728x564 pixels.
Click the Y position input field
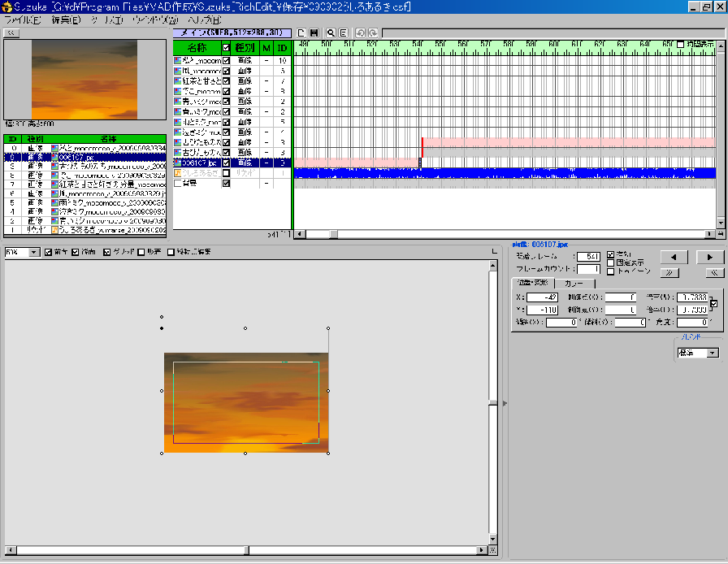point(542,310)
